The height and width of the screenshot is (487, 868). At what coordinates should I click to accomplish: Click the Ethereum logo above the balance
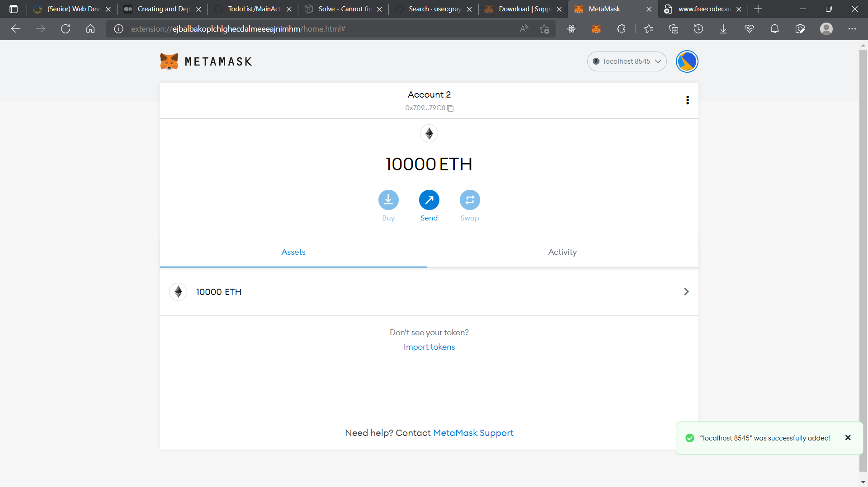click(429, 133)
